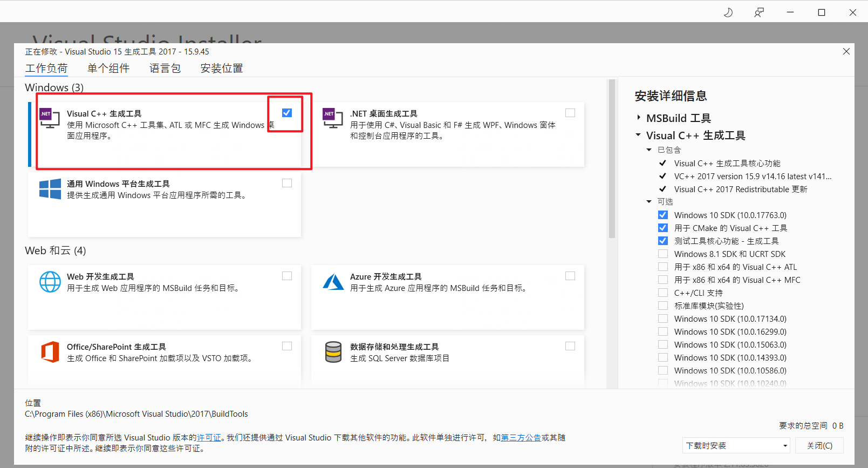The image size is (868, 468).
Task: Click the Azure development build tools icon
Action: click(333, 282)
